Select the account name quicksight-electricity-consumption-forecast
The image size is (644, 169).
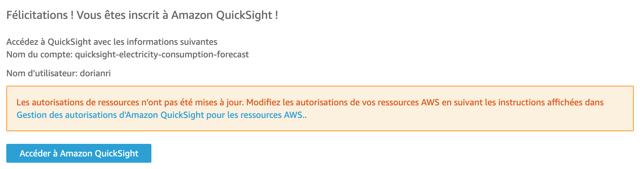coord(162,54)
